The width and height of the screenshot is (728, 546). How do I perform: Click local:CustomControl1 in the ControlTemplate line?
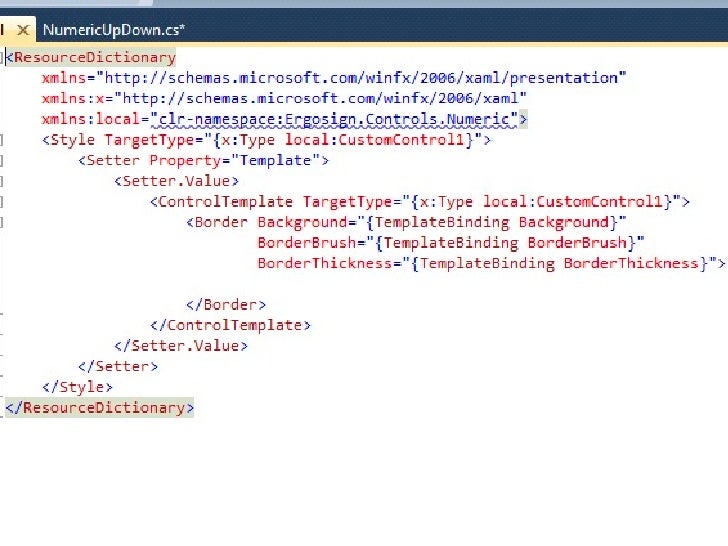[x=572, y=202]
